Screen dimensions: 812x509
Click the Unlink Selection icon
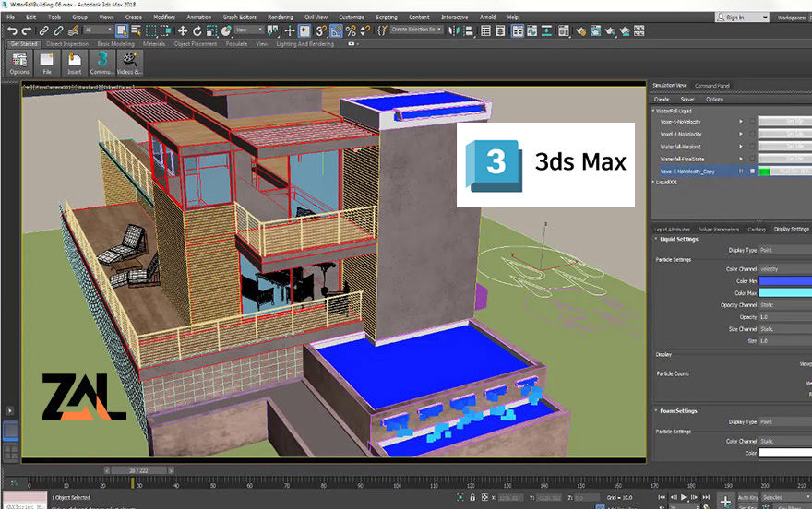coord(58,31)
